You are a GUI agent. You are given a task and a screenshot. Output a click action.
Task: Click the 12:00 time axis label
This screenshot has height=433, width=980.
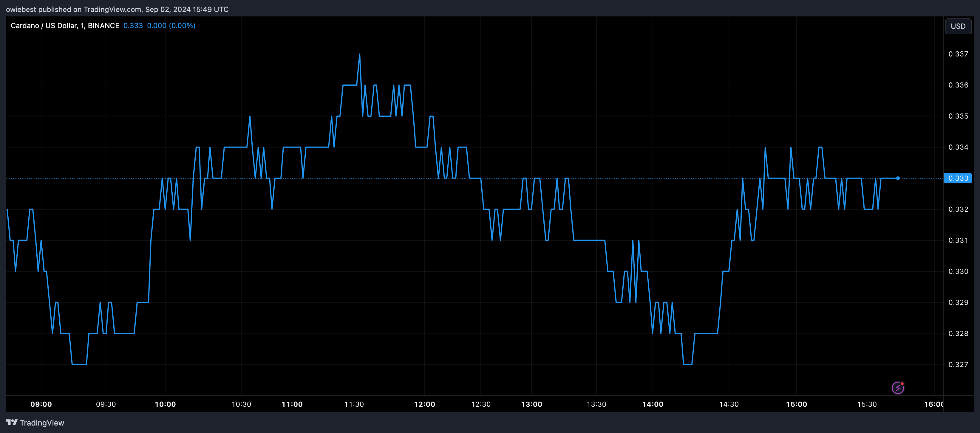pyautogui.click(x=424, y=404)
